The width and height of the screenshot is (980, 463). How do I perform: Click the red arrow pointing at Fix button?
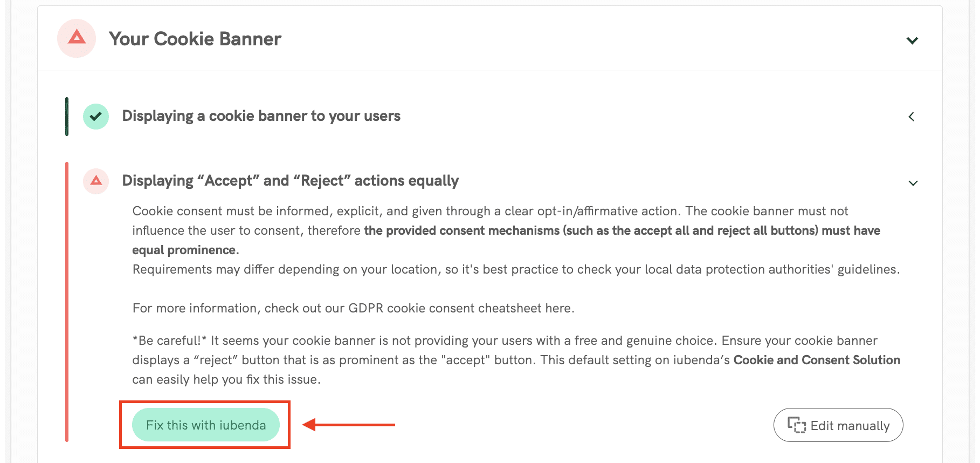pyautogui.click(x=349, y=425)
